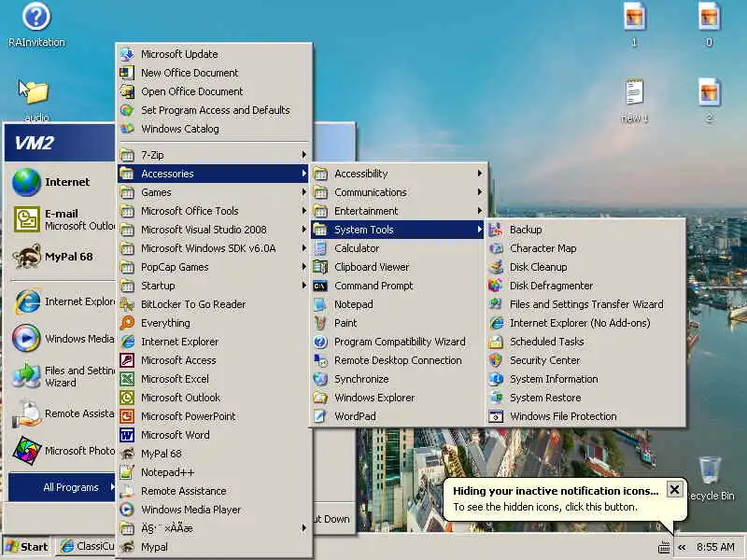Click the Notepad++ icon

[x=127, y=472]
